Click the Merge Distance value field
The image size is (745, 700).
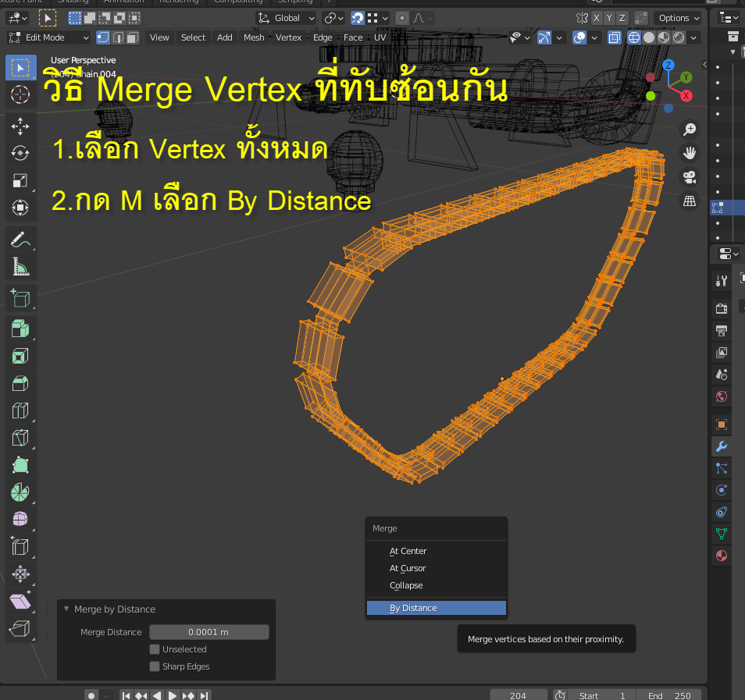point(209,632)
